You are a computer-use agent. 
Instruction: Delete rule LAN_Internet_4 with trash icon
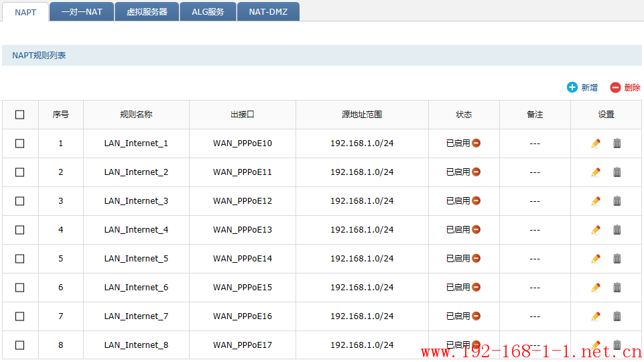(x=617, y=230)
